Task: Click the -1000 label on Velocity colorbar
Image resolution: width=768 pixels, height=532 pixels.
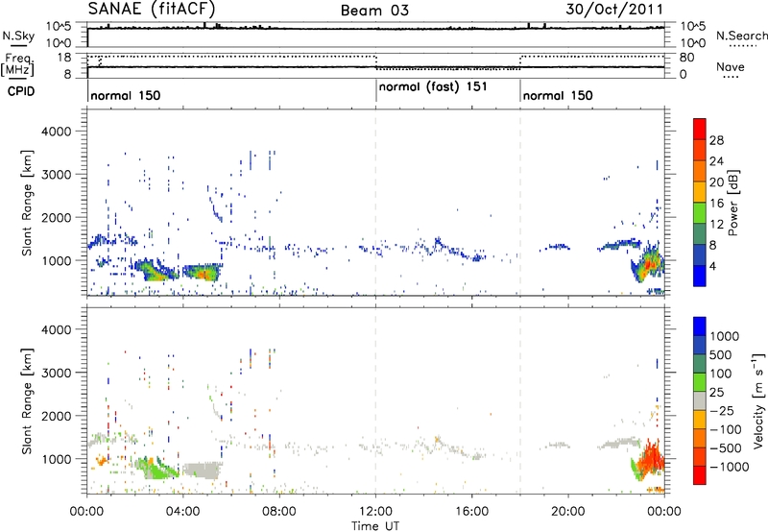Action: click(729, 467)
